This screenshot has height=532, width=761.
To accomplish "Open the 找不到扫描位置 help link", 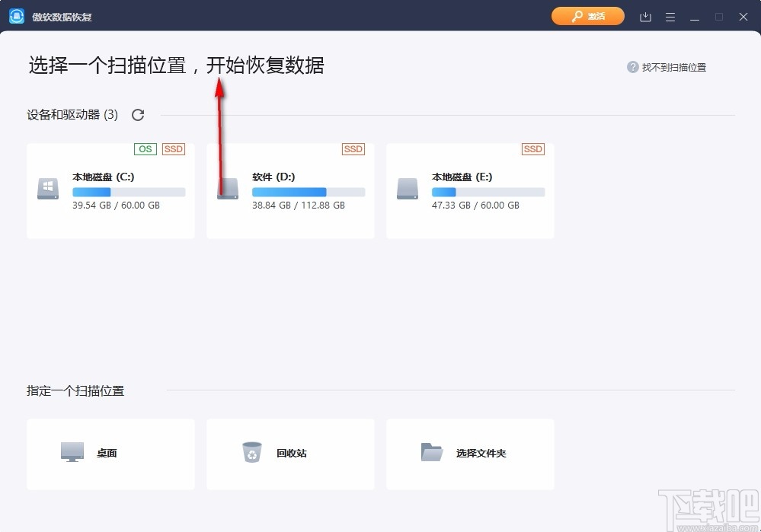I will (673, 67).
